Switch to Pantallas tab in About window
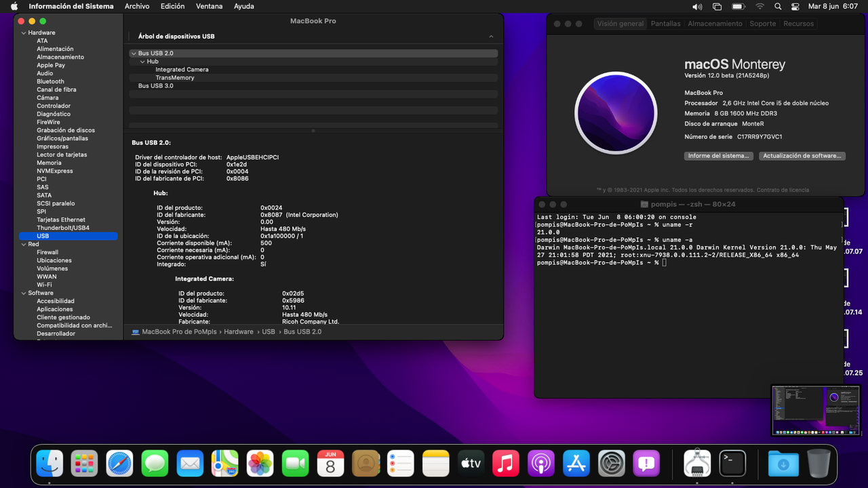Screen dimensions: 868x488 click(665, 24)
